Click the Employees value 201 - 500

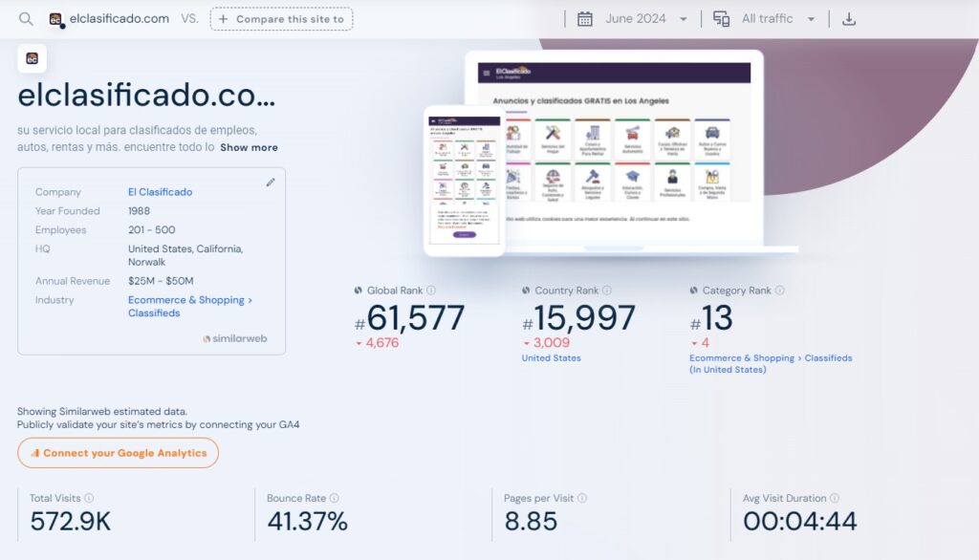pos(152,229)
